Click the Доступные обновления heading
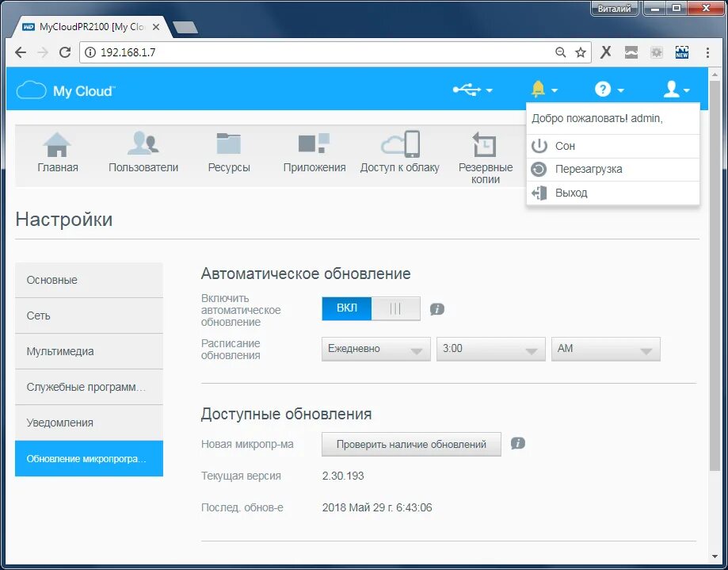This screenshot has height=570, width=728. click(286, 414)
